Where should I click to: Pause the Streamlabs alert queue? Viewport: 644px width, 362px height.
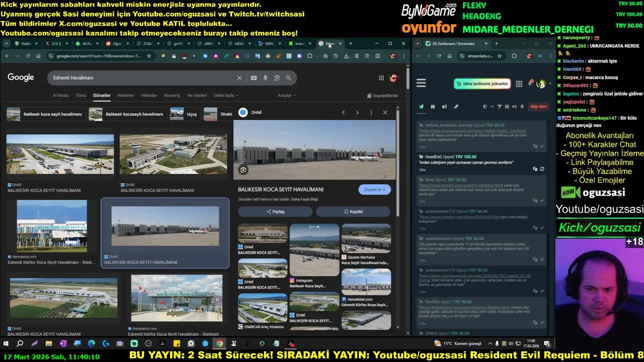[507, 107]
